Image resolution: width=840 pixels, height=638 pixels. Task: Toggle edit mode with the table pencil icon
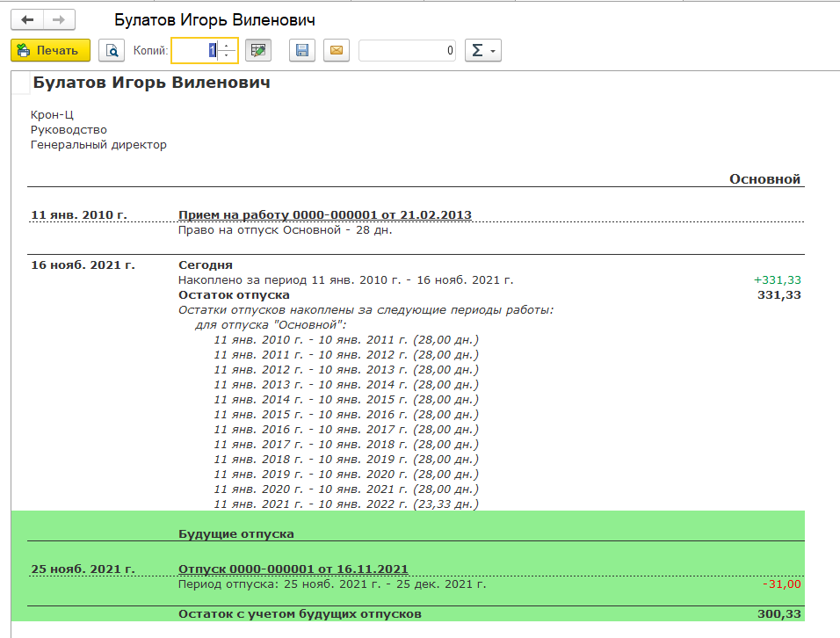(258, 50)
